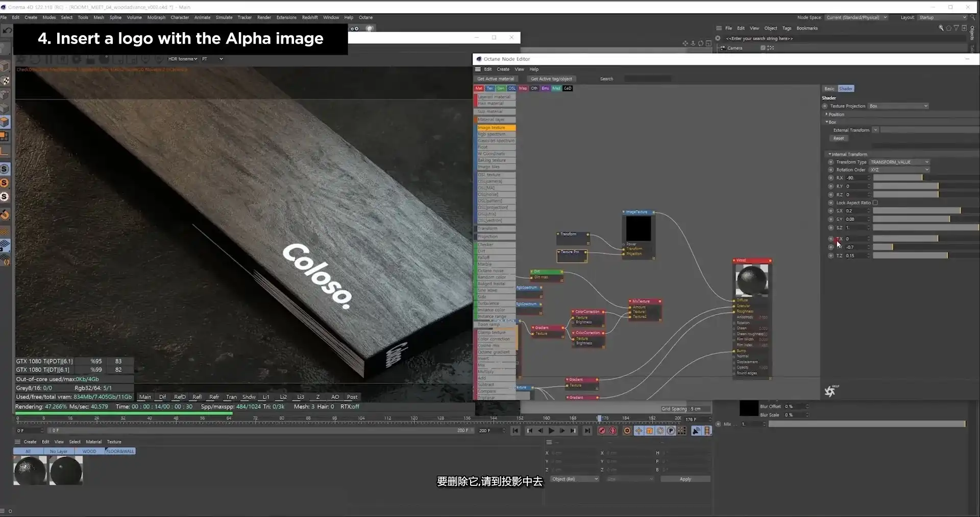
Task: Select the WOOD material thumbnail at bottom left
Action: pyautogui.click(x=89, y=451)
